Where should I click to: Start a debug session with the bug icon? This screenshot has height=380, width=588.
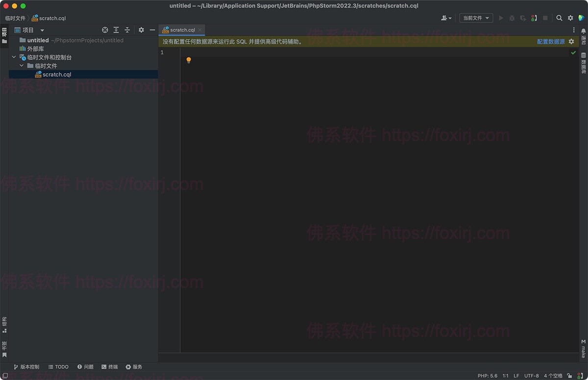coord(512,18)
